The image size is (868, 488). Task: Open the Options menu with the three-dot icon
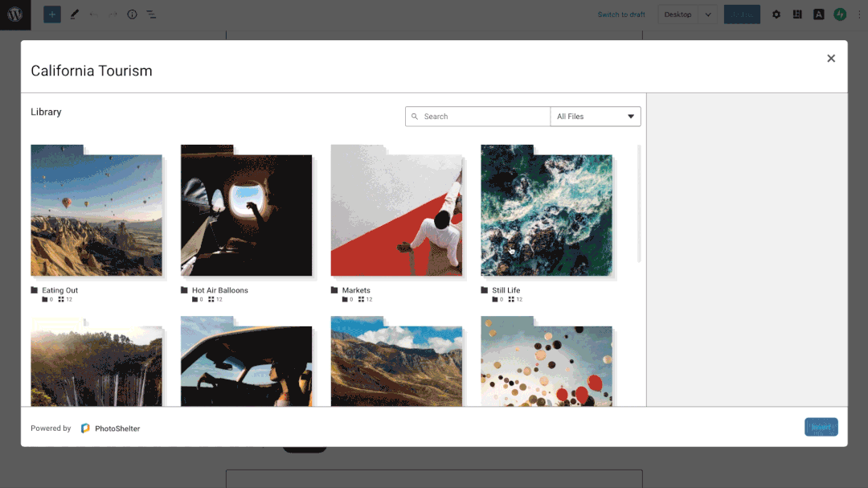click(x=859, y=14)
